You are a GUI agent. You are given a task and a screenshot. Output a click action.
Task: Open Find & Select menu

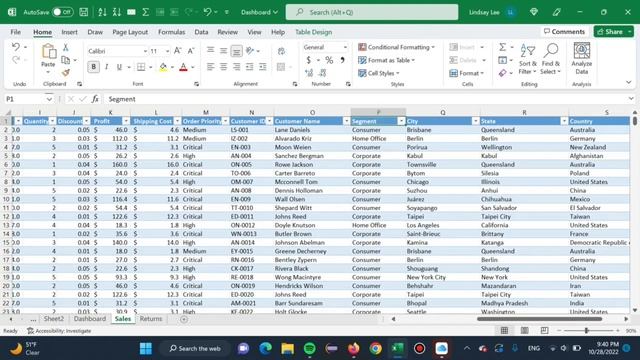coord(551,59)
